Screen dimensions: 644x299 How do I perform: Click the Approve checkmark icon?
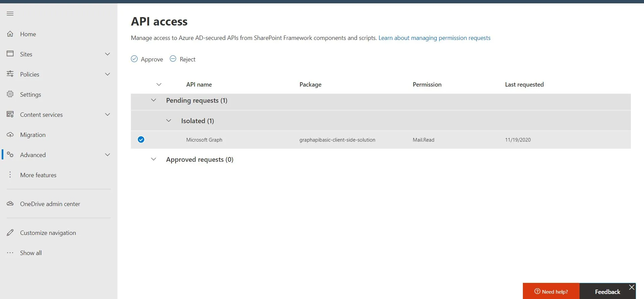[134, 59]
